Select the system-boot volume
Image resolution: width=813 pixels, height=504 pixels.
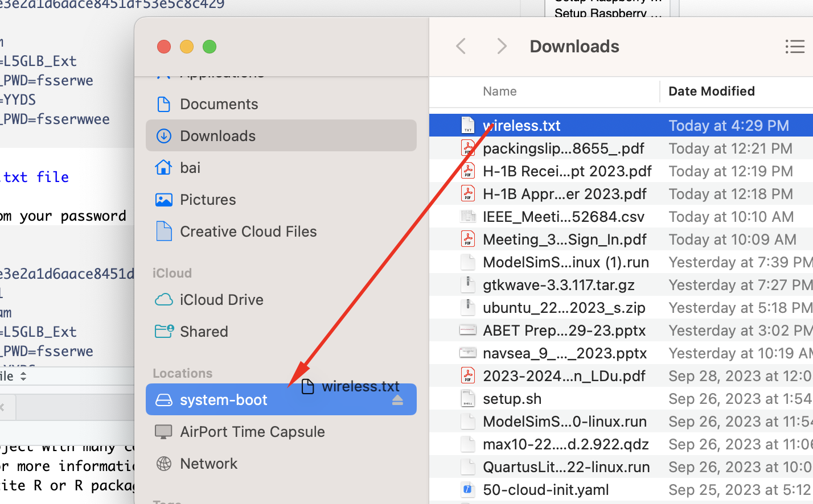click(x=223, y=400)
